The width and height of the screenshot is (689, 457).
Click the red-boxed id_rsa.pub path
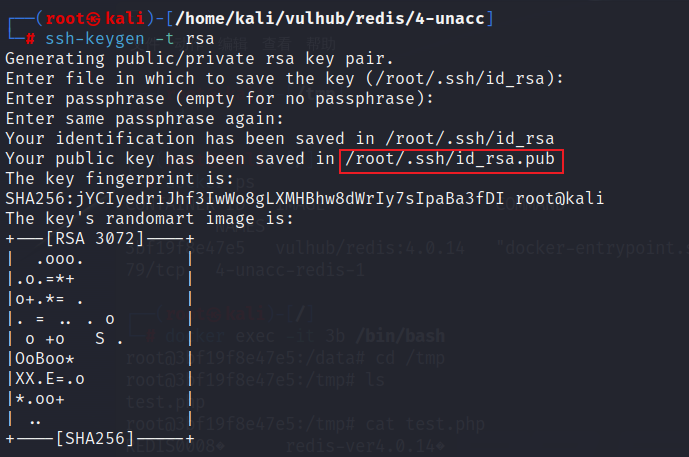click(x=450, y=160)
